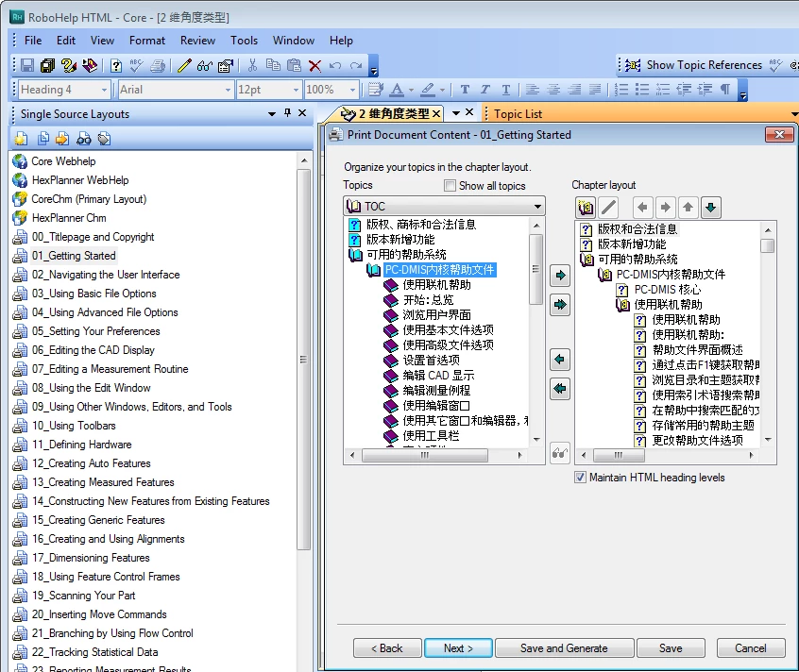
Task: Click the question mark with pencil icon
Action: pyautogui.click(x=68, y=65)
